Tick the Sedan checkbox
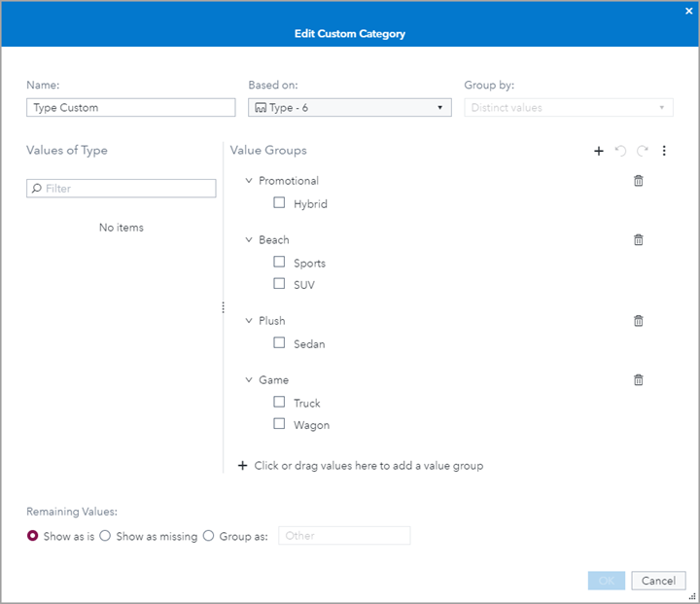This screenshot has width=700, height=604. coord(280,343)
